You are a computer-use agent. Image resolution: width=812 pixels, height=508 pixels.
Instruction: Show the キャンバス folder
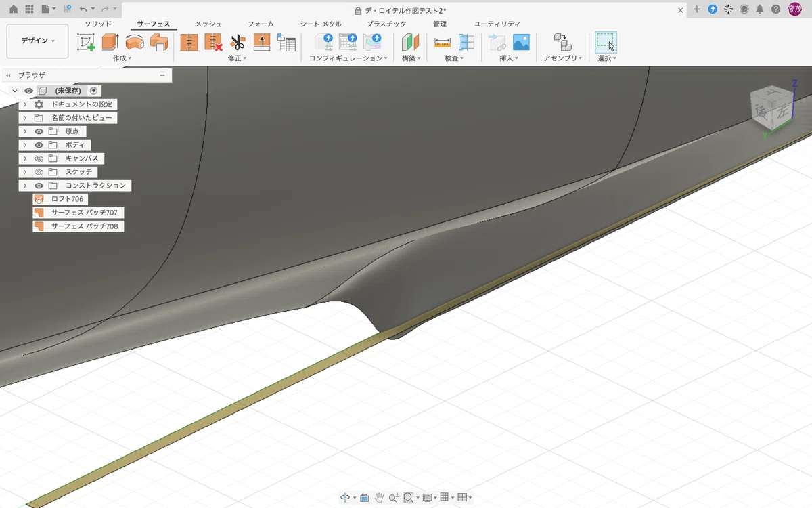(x=39, y=158)
